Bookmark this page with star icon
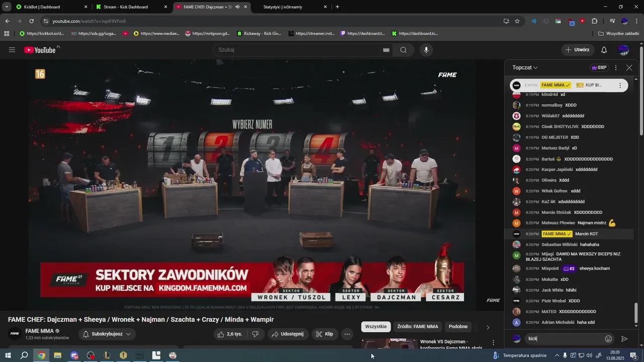644x362 pixels. [x=517, y=21]
